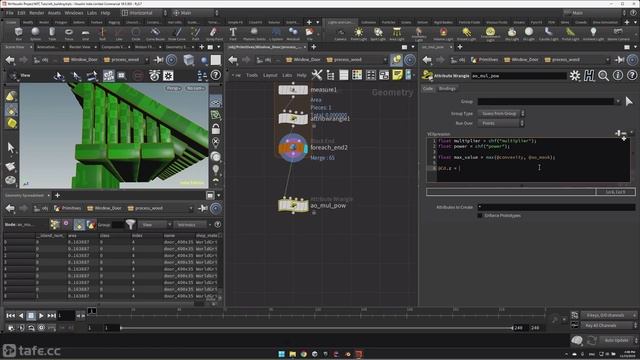Image resolution: width=640 pixels, height=360 pixels.
Task: Go back in network editor path
Action: coord(233,60)
